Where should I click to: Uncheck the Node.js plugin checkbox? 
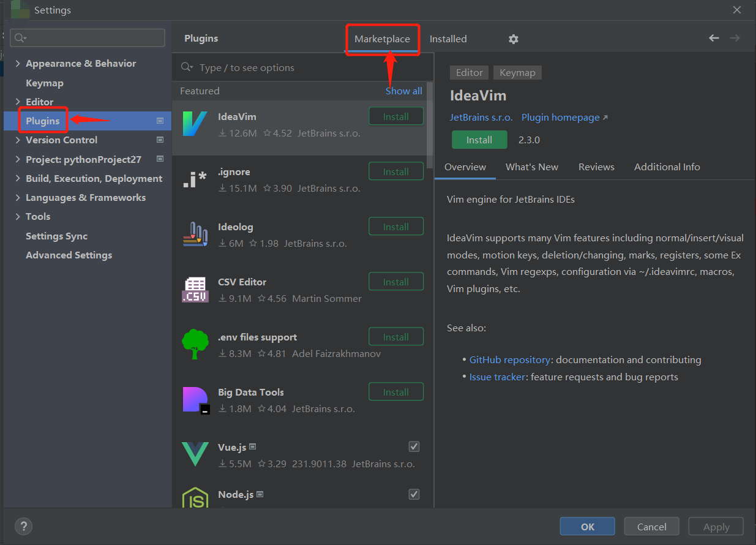414,494
